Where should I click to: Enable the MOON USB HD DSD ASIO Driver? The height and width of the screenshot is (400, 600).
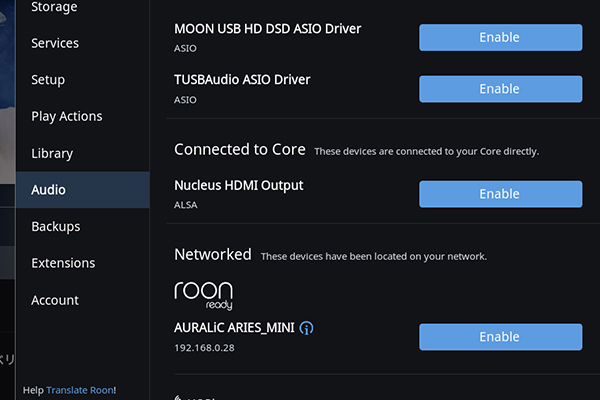pos(499,38)
